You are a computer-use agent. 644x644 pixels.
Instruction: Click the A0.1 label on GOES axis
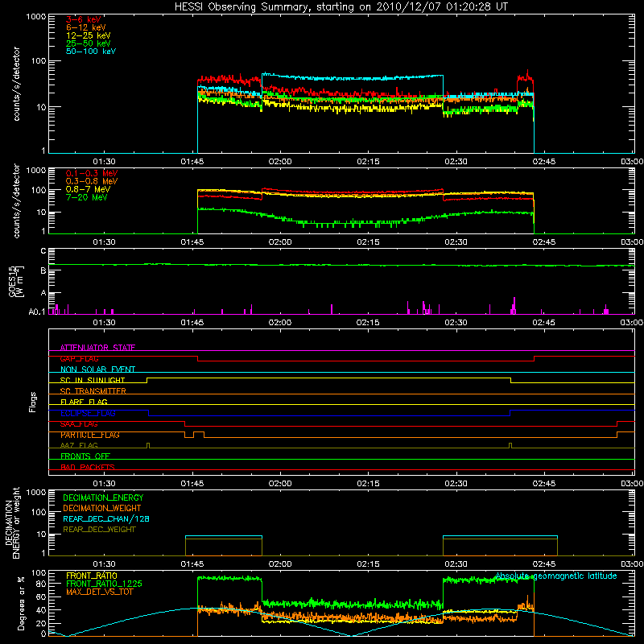(x=37, y=312)
